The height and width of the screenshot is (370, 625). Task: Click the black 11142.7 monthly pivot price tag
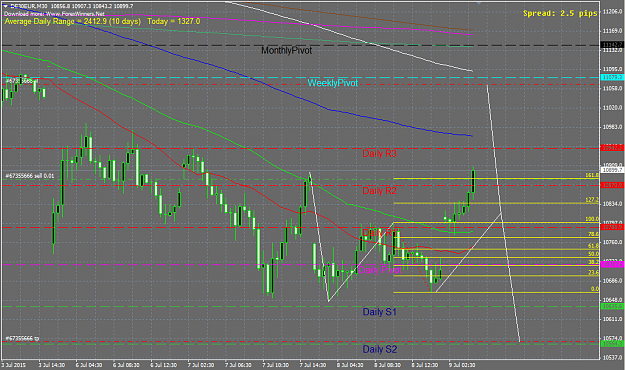click(x=612, y=45)
